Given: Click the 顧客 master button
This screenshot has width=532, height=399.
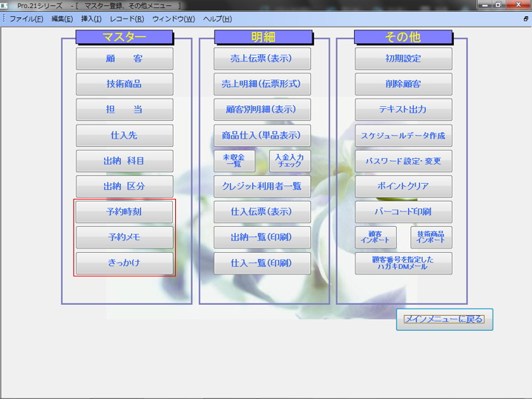Looking at the screenshot, I should (125, 59).
